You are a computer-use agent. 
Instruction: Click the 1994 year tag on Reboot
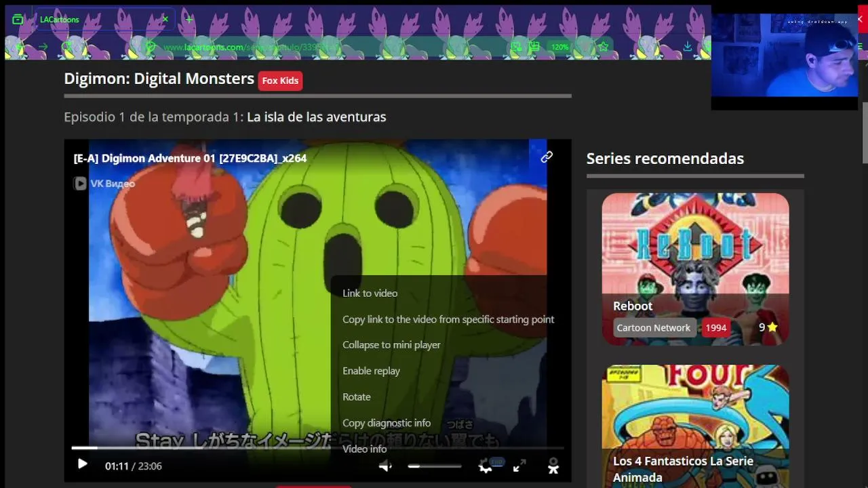(x=715, y=327)
